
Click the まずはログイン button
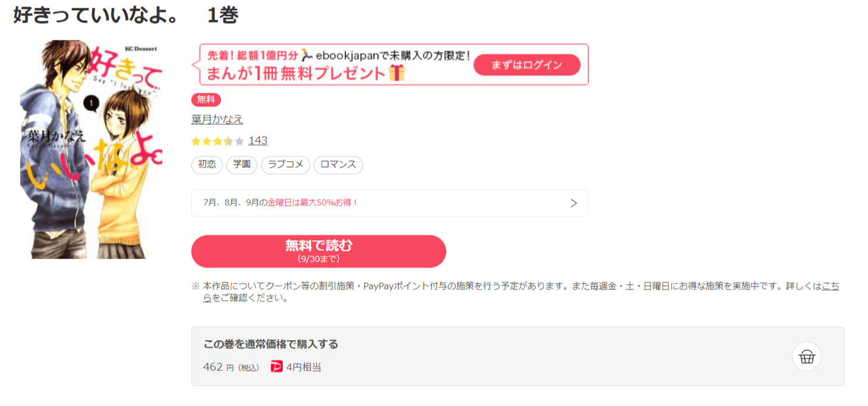526,65
